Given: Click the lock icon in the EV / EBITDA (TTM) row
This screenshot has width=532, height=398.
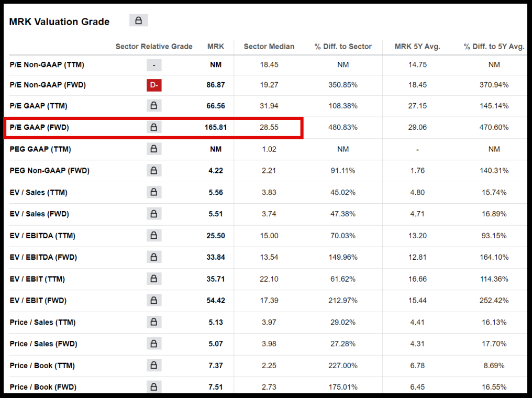Looking at the screenshot, I should pyautogui.click(x=154, y=236).
